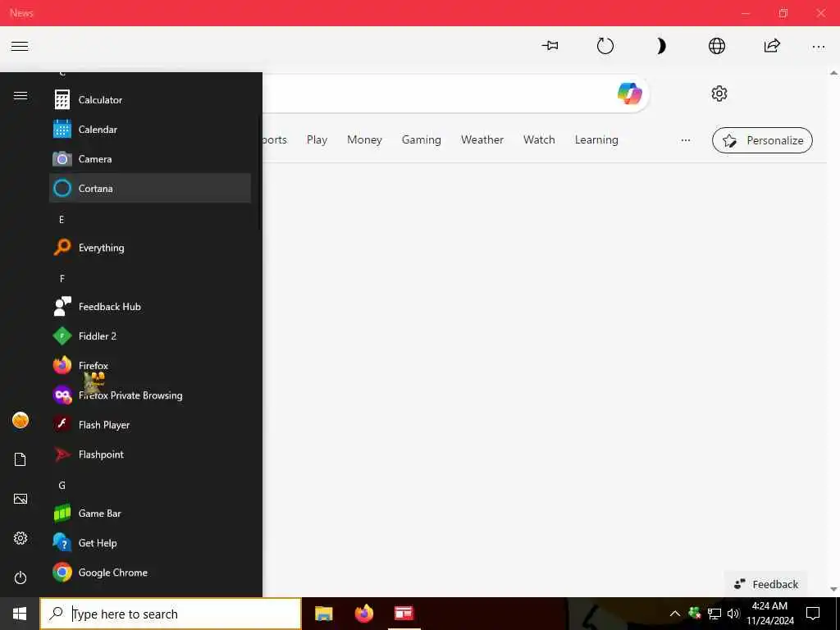
Task: Open Calculator from the Start menu
Action: [150, 99]
